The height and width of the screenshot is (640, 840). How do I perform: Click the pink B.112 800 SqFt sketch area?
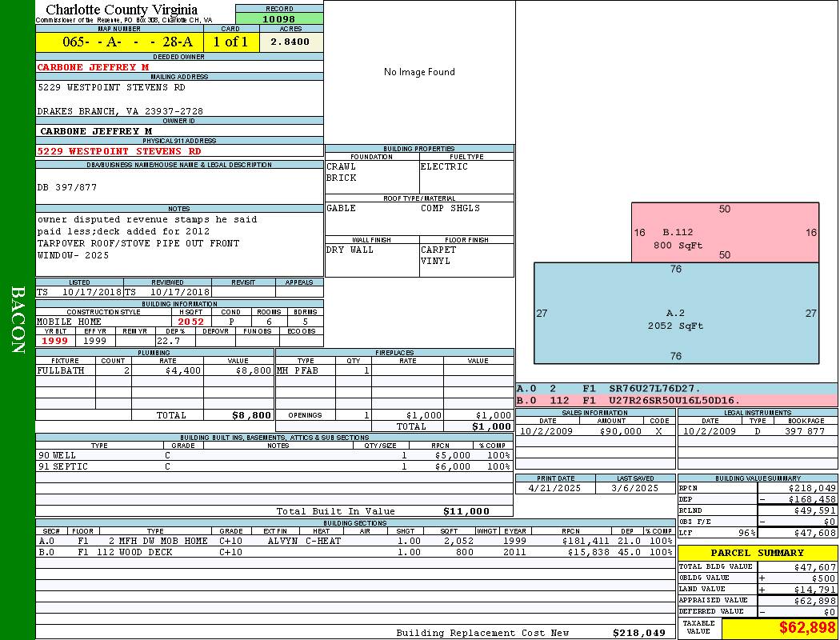tap(725, 233)
